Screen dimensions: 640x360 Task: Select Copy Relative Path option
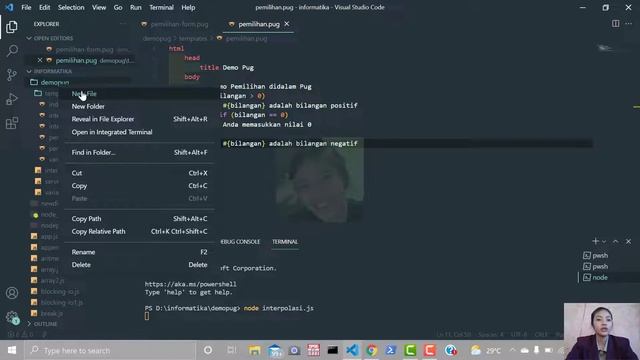pos(139,231)
